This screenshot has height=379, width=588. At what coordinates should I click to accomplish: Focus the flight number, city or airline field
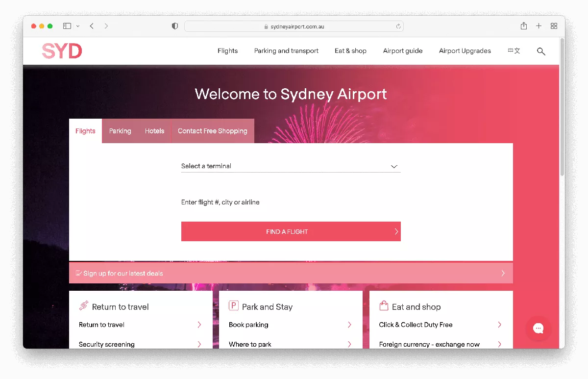(x=291, y=202)
